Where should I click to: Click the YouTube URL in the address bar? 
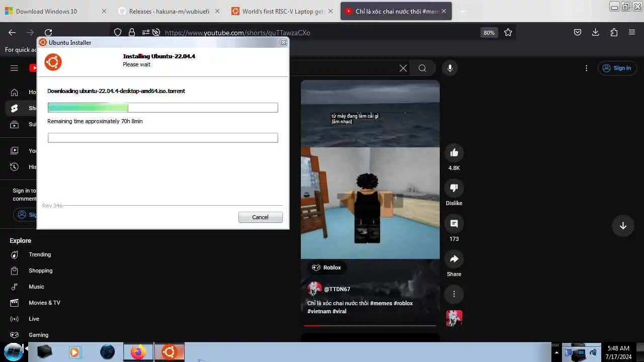click(237, 33)
